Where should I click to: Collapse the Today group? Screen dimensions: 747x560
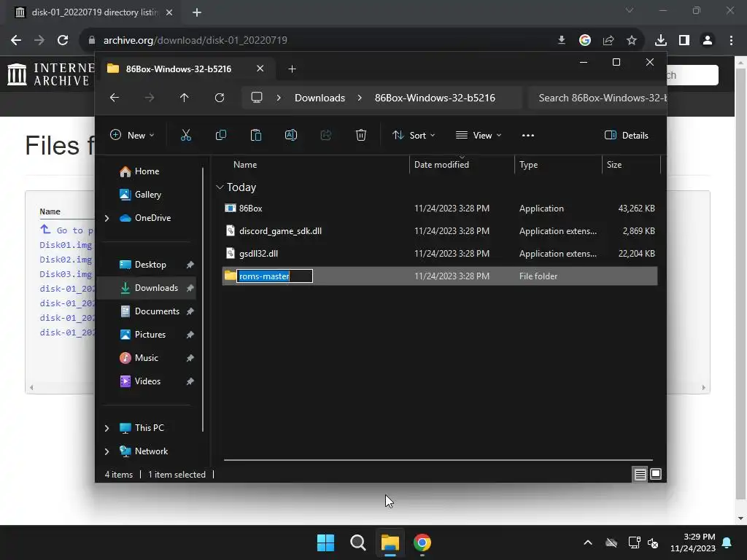point(220,187)
